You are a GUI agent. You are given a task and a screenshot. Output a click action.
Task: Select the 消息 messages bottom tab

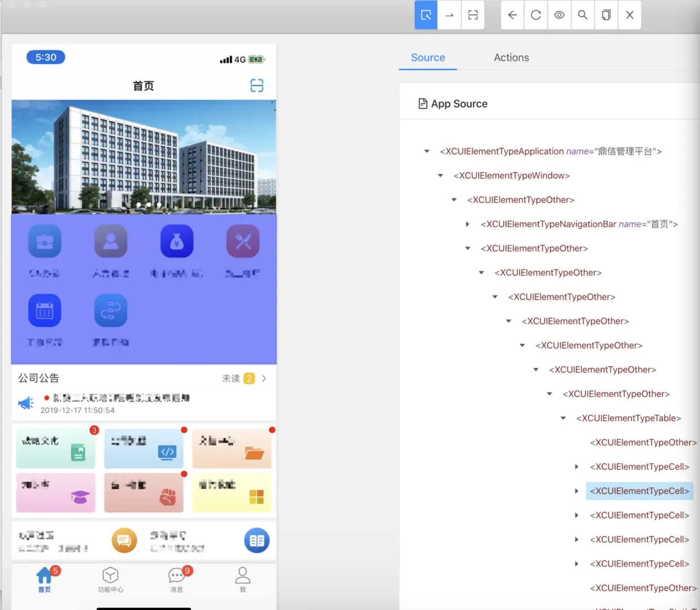coord(177,579)
